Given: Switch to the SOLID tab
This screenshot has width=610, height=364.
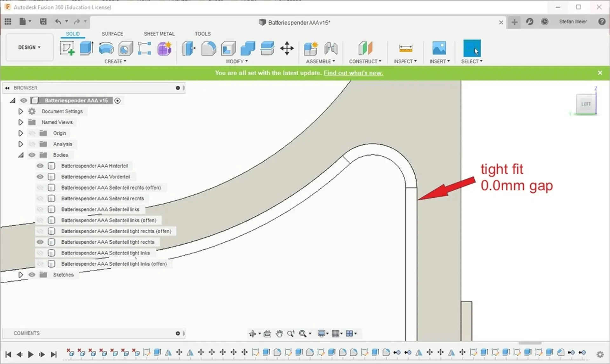Looking at the screenshot, I should (x=73, y=34).
